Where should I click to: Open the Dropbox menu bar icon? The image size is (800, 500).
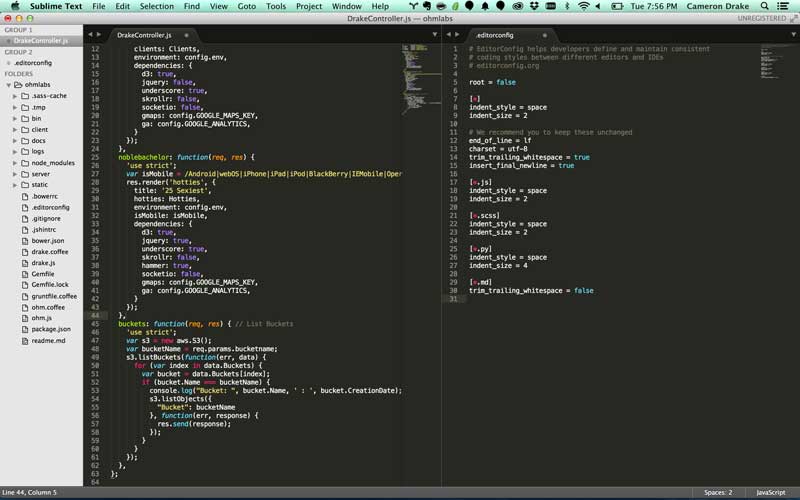coord(534,6)
